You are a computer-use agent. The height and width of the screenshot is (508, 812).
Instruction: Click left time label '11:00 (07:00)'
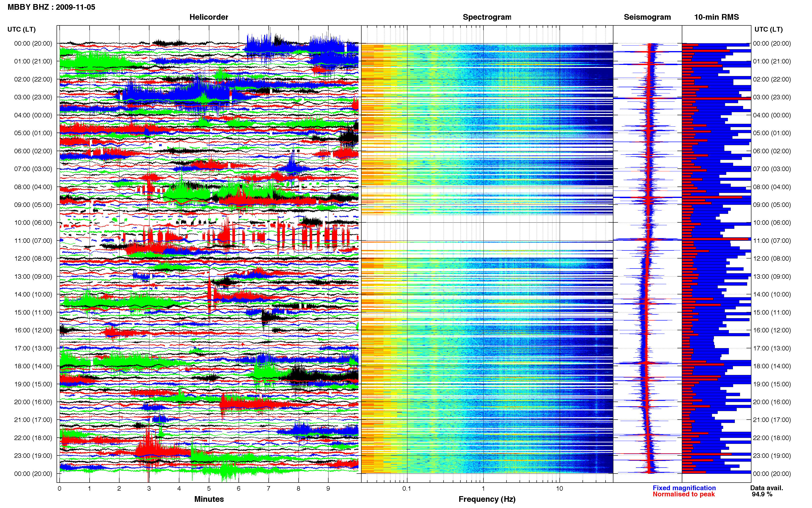[33, 240]
